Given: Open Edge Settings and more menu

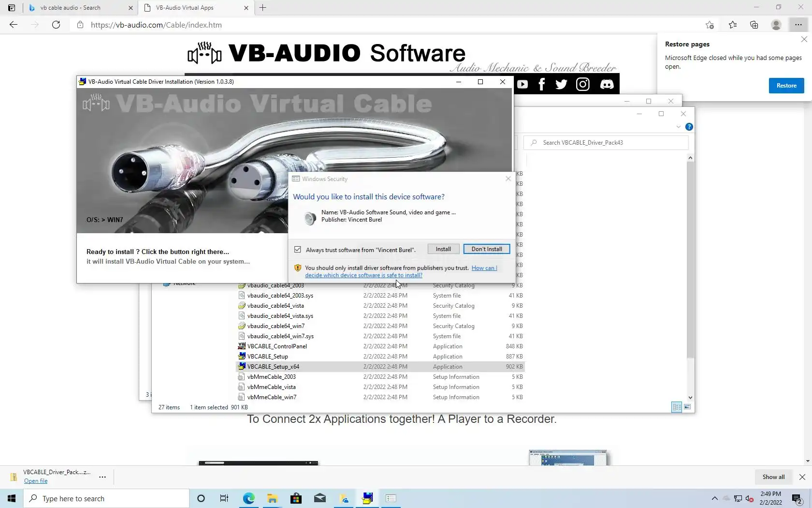Looking at the screenshot, I should [x=798, y=25].
